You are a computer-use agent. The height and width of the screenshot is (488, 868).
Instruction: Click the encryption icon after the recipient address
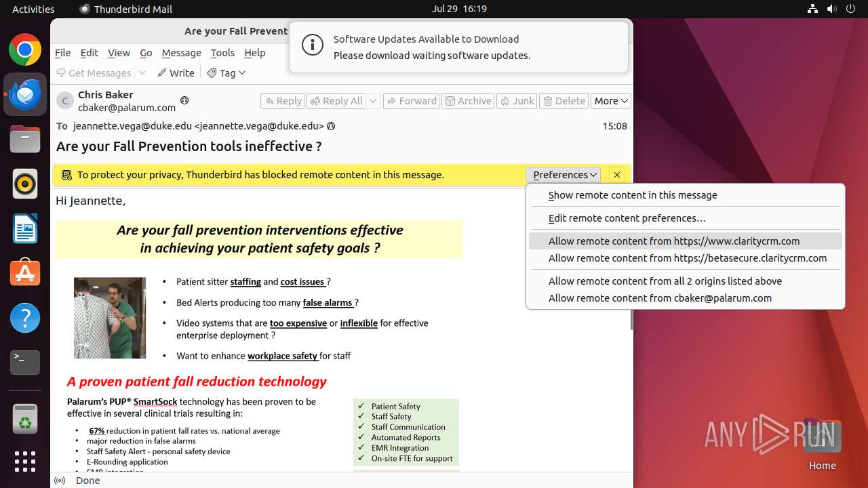[331, 126]
